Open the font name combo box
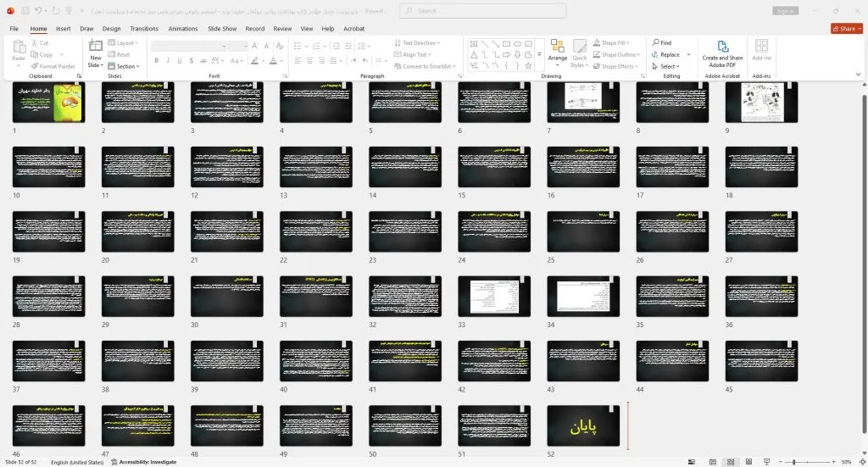 (188, 46)
